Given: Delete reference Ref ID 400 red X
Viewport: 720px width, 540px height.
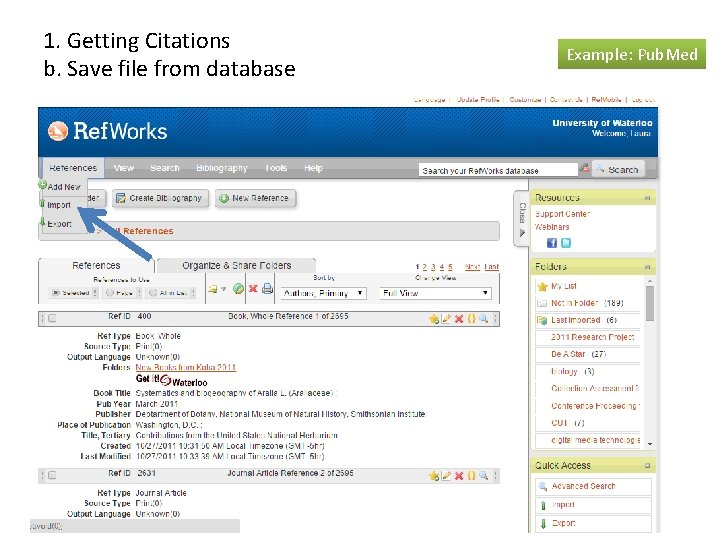Looking at the screenshot, I should pyautogui.click(x=459, y=319).
